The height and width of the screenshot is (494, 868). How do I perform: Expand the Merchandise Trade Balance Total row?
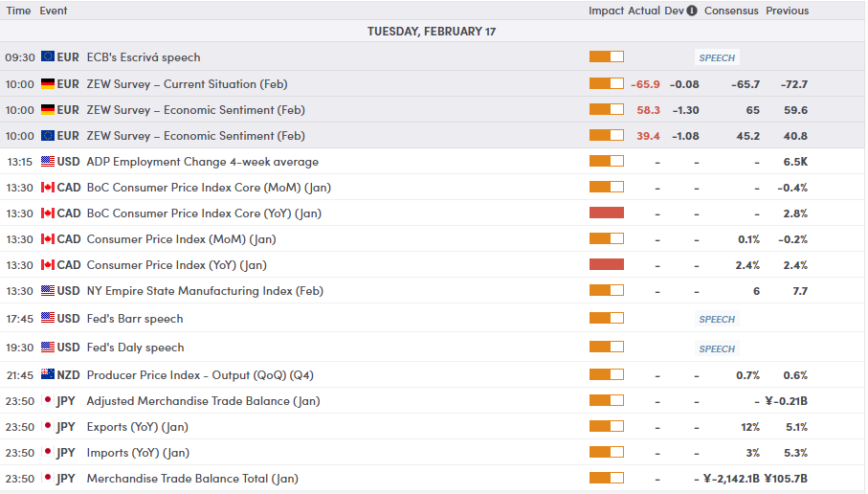[192, 479]
